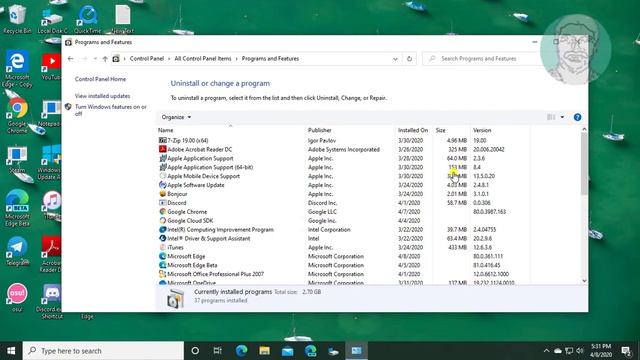Refresh the Programs and Features list
Viewport: 640px width, 360px height.
click(409, 59)
